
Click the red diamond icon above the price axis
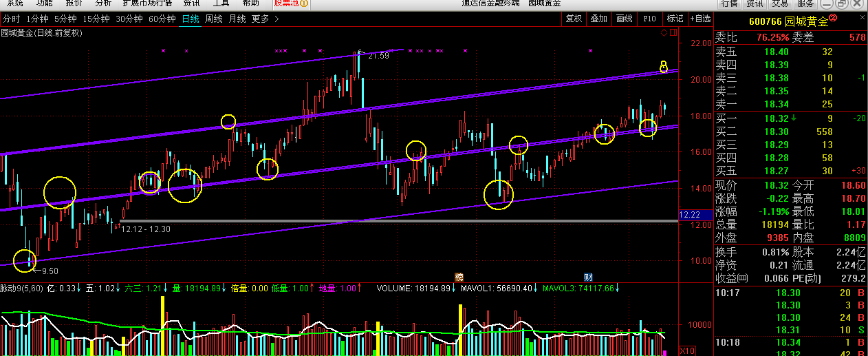coord(664,32)
